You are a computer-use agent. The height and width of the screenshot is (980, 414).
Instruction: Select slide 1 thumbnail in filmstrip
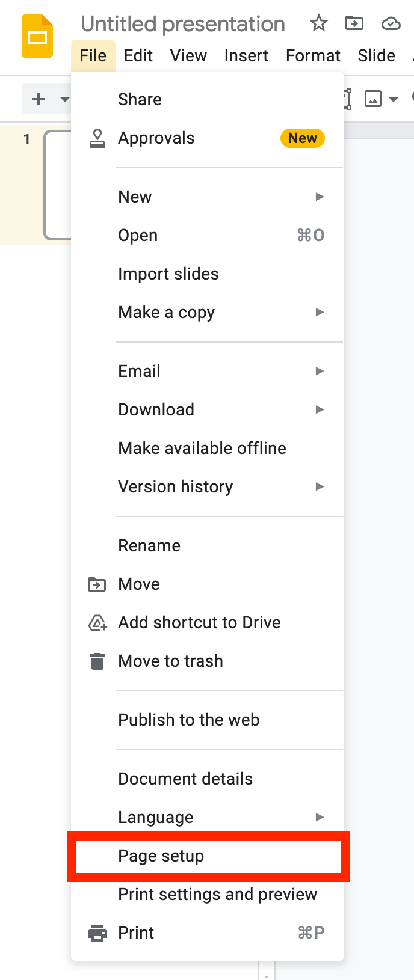pyautogui.click(x=58, y=185)
